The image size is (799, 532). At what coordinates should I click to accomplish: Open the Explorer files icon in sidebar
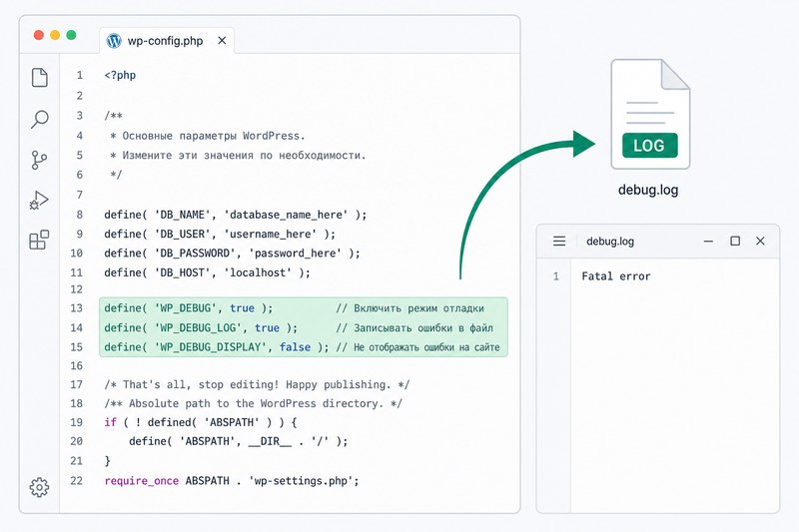pyautogui.click(x=40, y=78)
